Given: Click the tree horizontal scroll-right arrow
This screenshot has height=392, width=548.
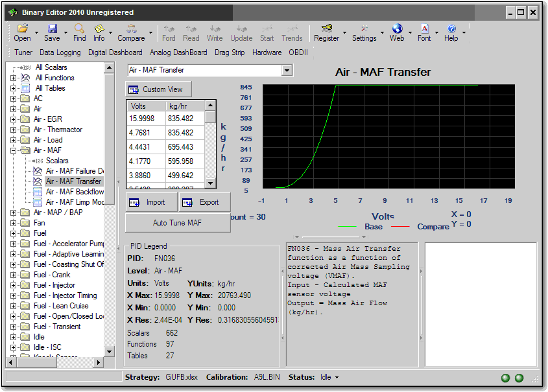Looking at the screenshot, I should tap(99, 363).
